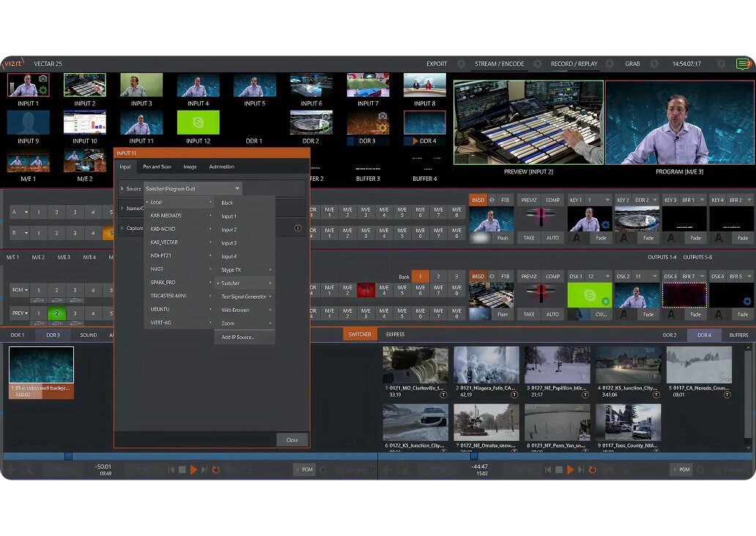Click Close on the Input 11 panel
The height and width of the screenshot is (536, 756).
click(x=292, y=440)
